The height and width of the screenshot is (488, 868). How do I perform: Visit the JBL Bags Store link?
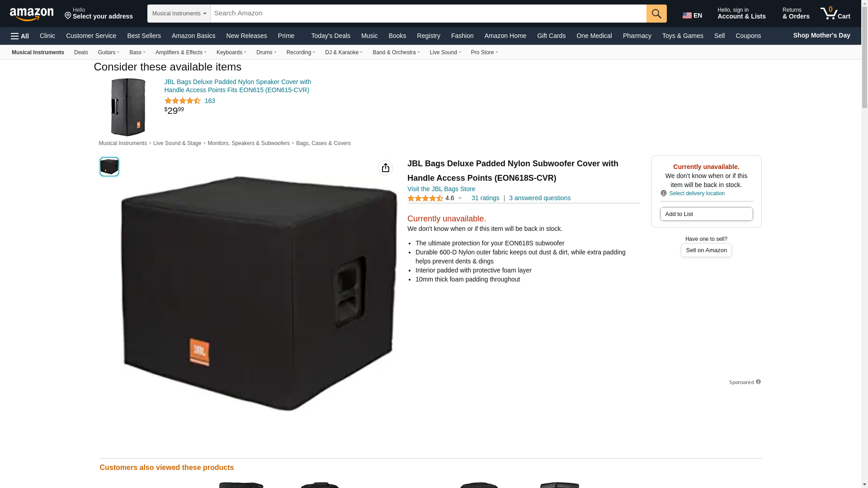click(441, 189)
